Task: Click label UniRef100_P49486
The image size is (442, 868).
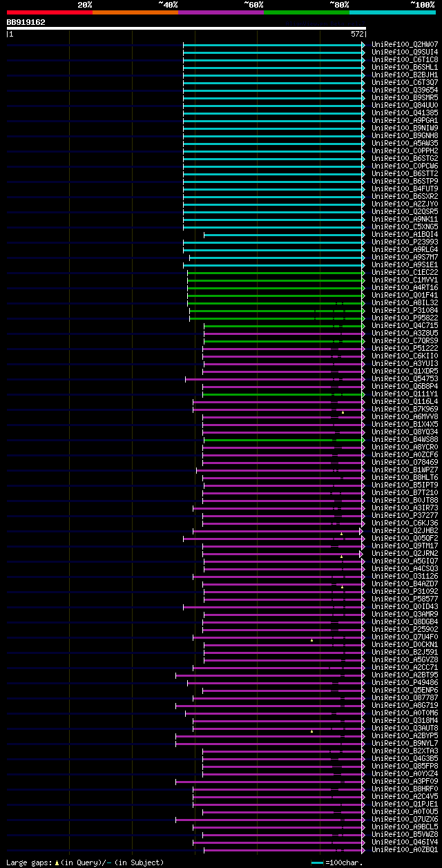Action: tap(405, 683)
